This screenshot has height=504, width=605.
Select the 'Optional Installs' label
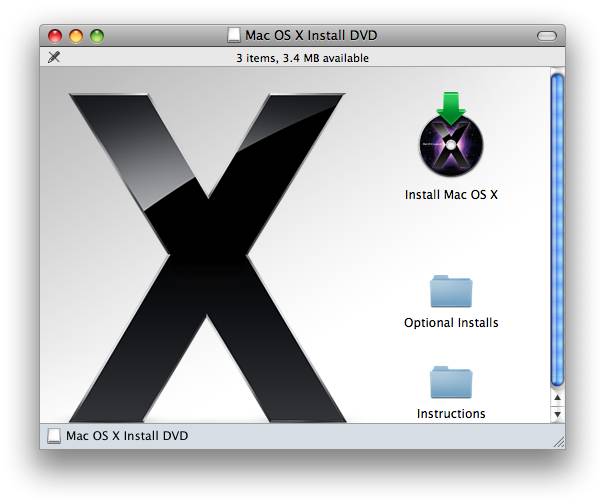coord(451,323)
